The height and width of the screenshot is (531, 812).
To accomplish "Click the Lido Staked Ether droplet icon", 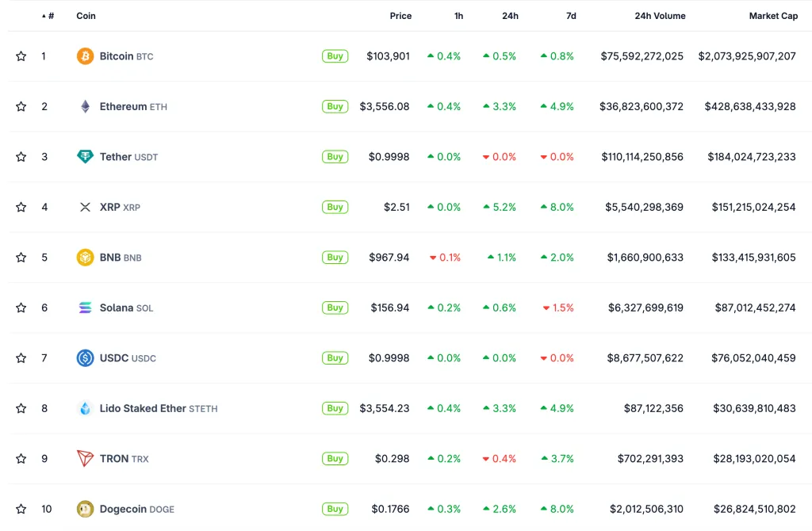I will [85, 408].
